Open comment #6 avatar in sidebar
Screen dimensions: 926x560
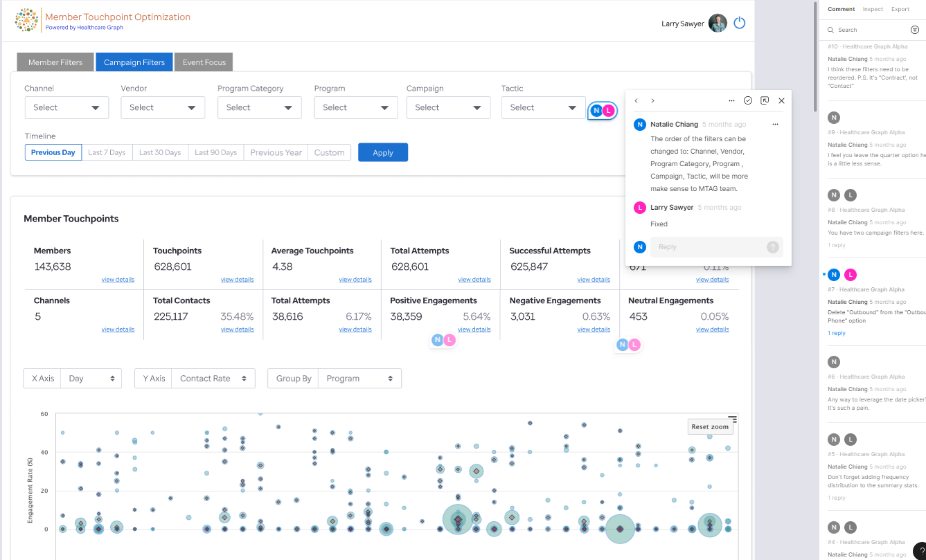(x=834, y=362)
